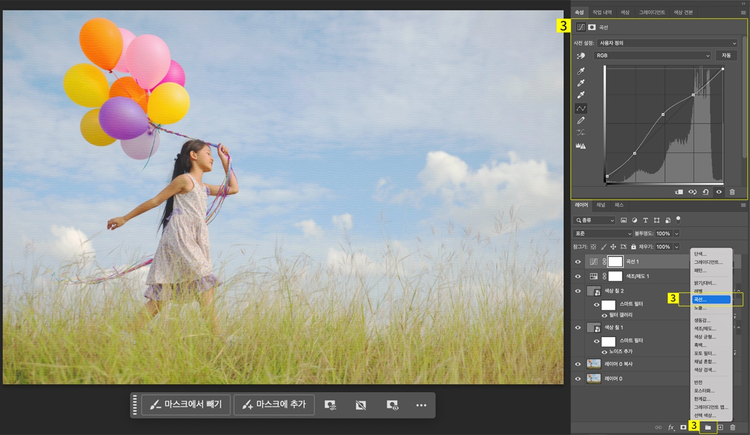The width and height of the screenshot is (750, 435).
Task: Select the pencil draw-curve tool in Curves
Action: pos(581,120)
